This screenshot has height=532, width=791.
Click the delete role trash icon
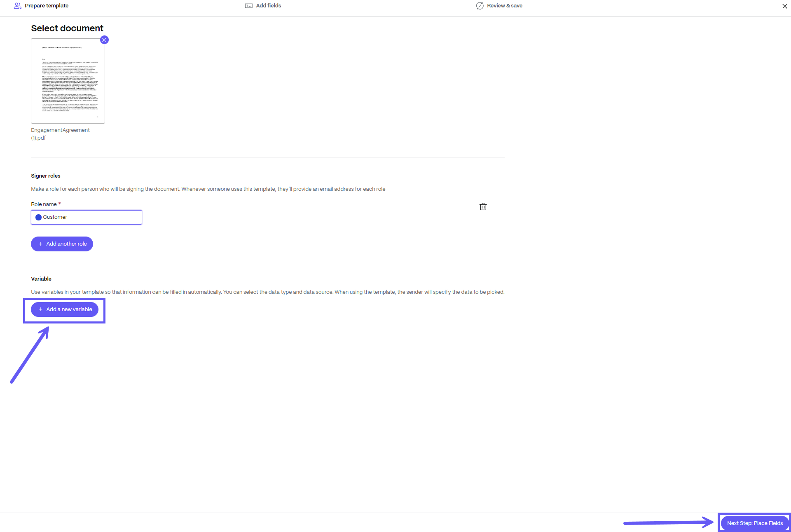tap(483, 206)
